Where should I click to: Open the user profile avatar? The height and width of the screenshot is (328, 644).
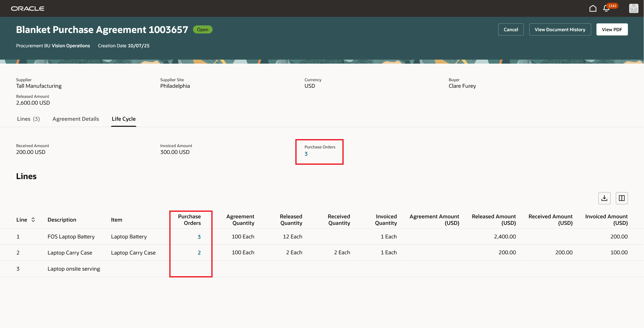point(633,9)
